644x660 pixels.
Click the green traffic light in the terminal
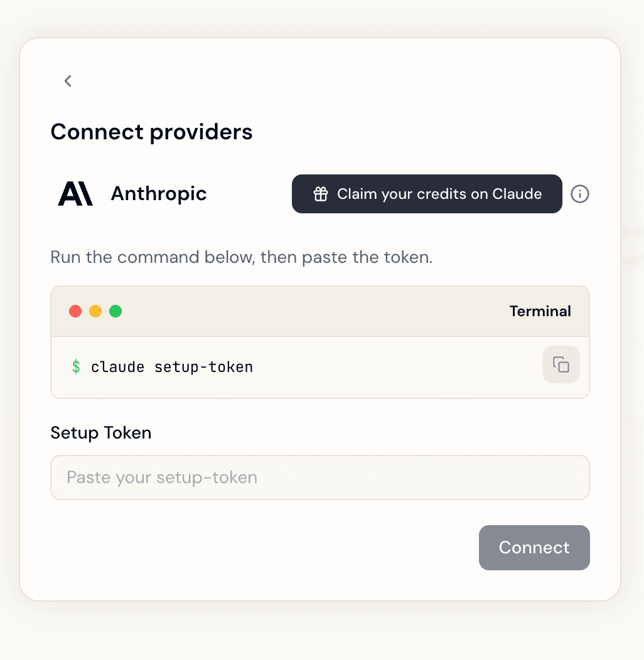[x=115, y=311]
